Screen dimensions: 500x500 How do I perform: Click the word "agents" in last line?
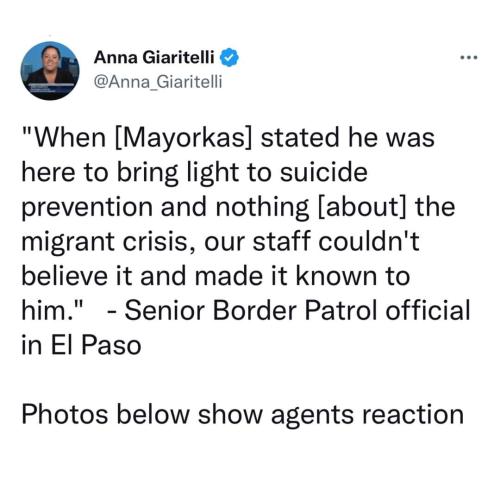[x=312, y=416]
